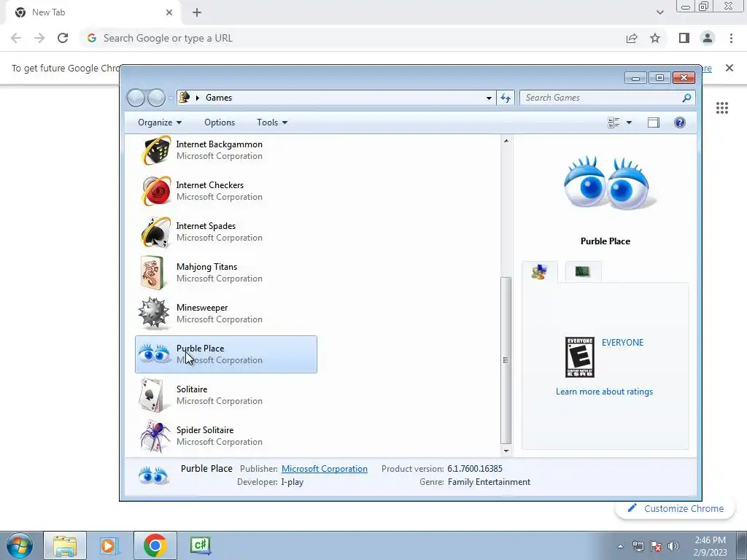The image size is (747, 560).
Task: Click the ESRB Everyone rating icon
Action: (x=579, y=357)
